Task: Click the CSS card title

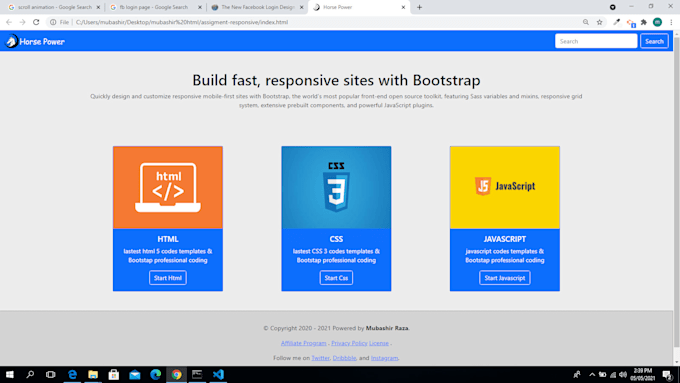Action: pyautogui.click(x=336, y=239)
